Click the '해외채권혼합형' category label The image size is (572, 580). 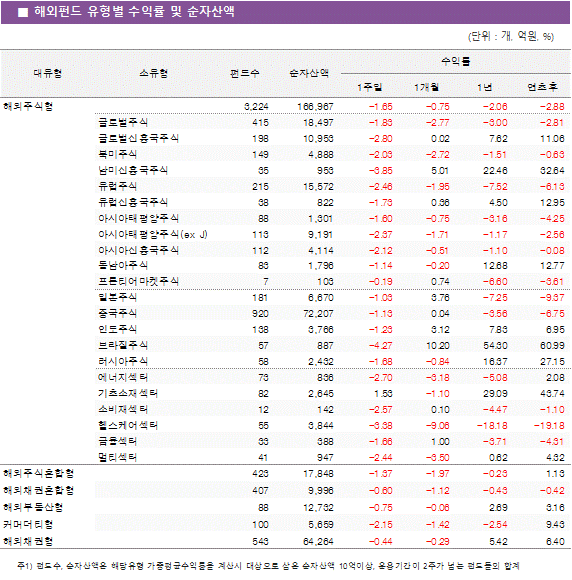(38, 490)
